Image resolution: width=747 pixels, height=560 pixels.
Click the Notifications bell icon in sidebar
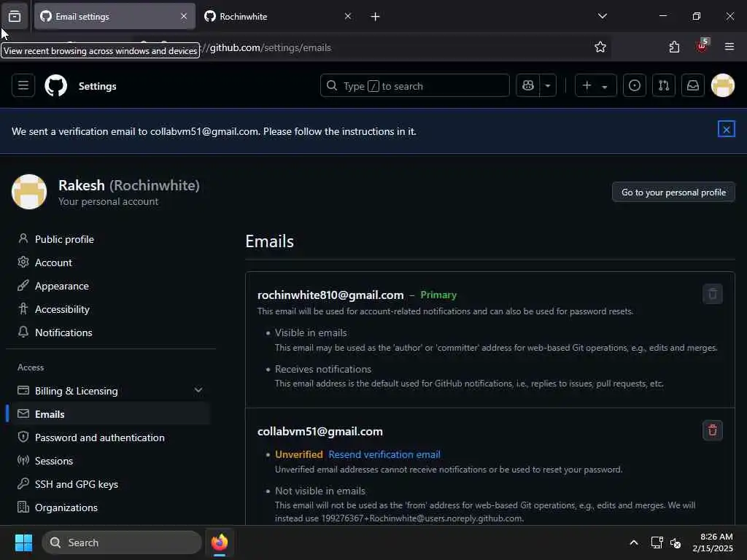pos(23,332)
